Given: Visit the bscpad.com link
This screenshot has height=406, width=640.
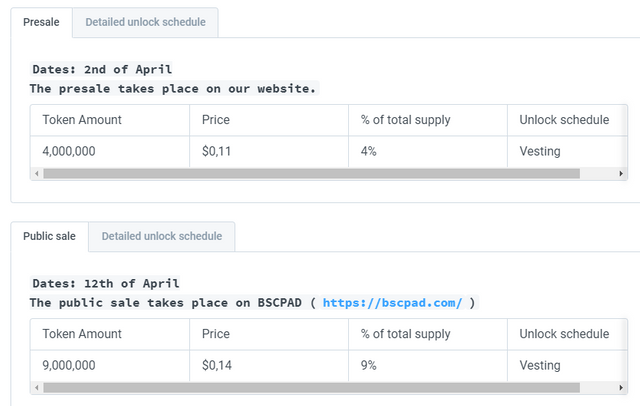Looking at the screenshot, I should 392,303.
